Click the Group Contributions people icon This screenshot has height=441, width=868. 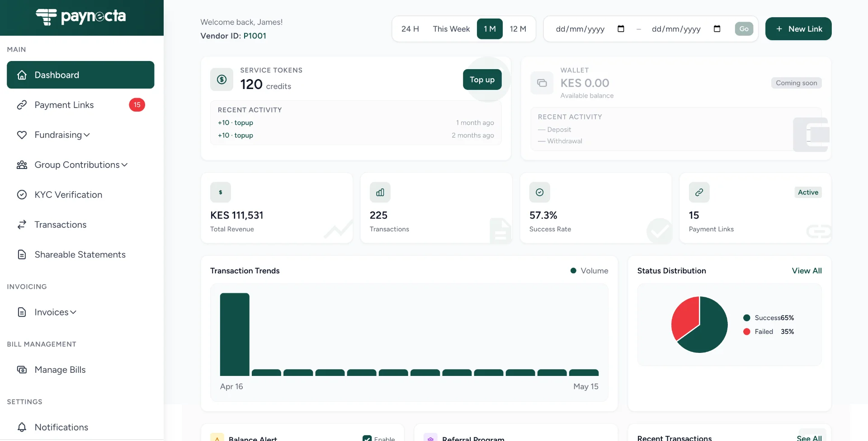22,165
